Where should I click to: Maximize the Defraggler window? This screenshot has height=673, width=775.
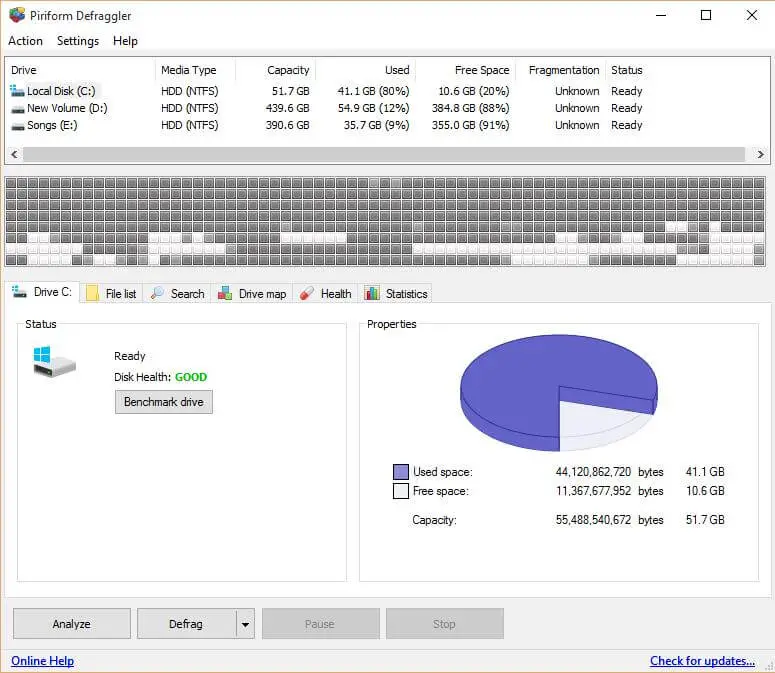[x=706, y=15]
